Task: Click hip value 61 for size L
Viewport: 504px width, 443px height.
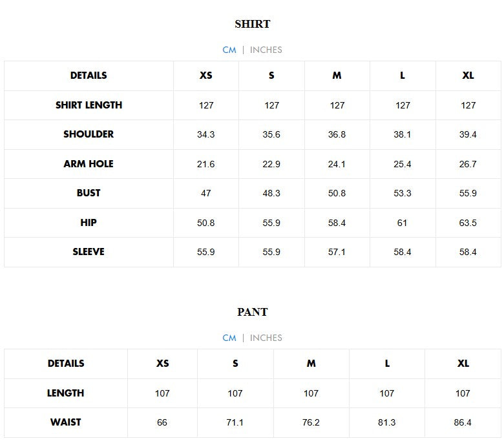Action: (403, 223)
